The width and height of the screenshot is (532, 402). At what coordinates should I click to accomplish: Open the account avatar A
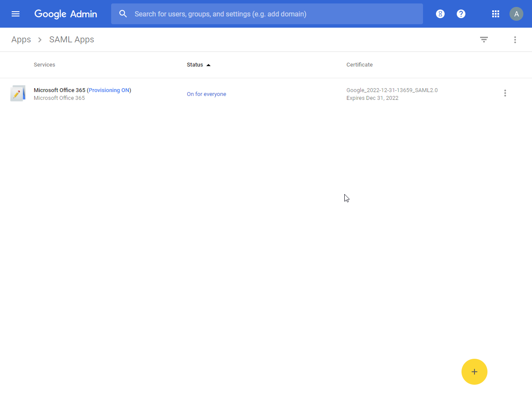tap(516, 14)
